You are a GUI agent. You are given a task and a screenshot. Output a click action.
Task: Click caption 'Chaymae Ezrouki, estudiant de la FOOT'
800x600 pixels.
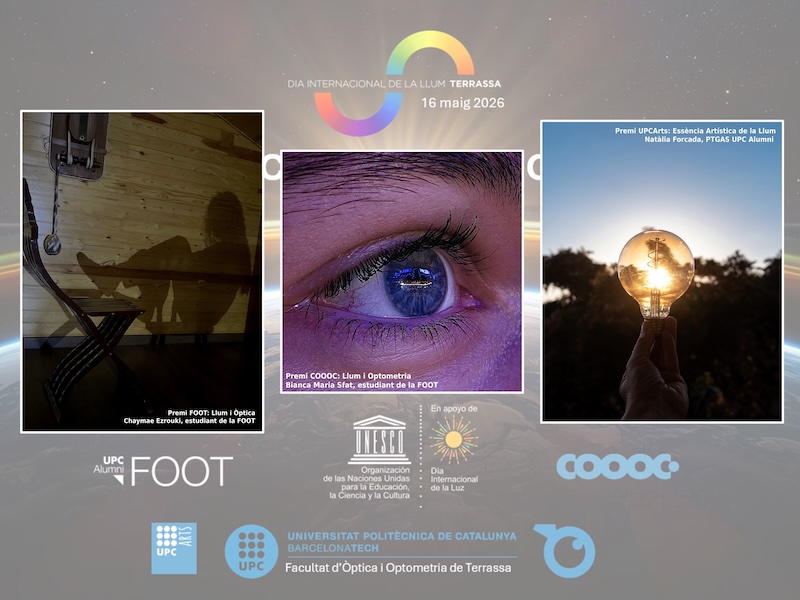(x=189, y=421)
